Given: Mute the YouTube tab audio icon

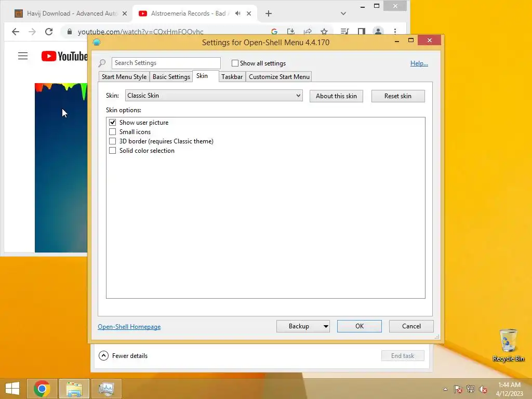Looking at the screenshot, I should [238, 14].
